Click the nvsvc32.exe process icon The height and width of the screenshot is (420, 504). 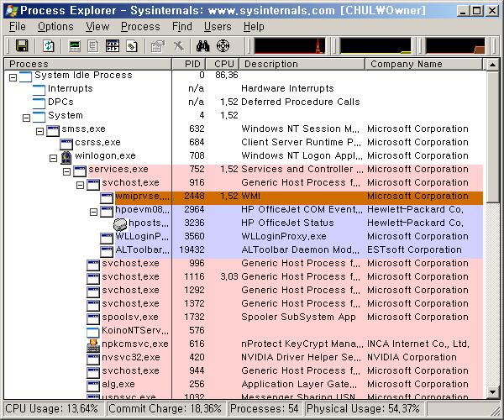93,359
